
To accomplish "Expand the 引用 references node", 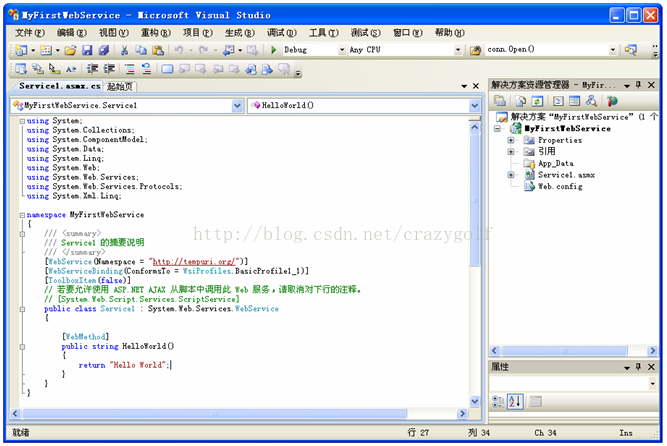I will (511, 152).
